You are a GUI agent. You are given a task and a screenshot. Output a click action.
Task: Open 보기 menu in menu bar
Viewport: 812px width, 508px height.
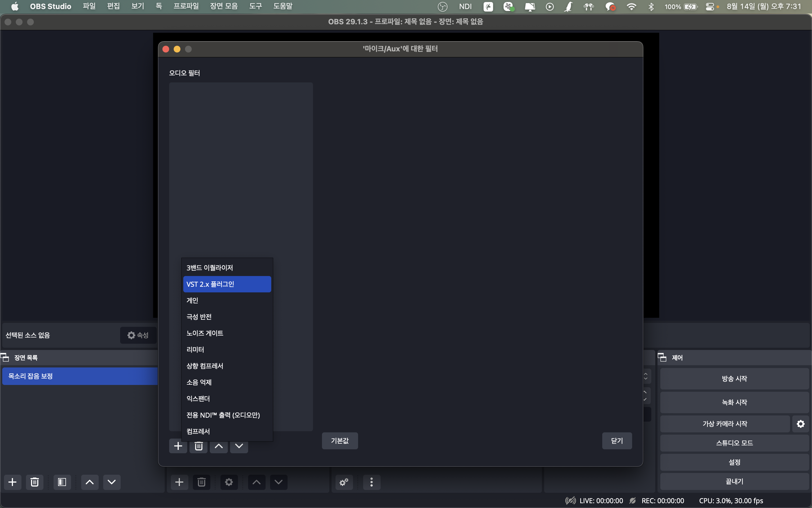point(138,6)
